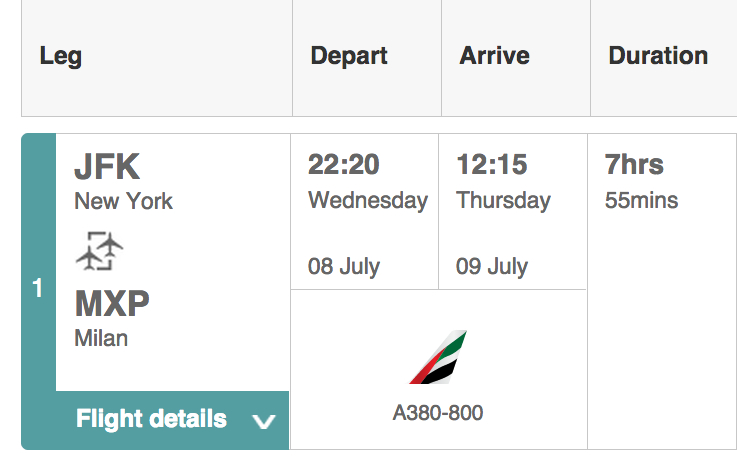Click the JFK airport code
The image size is (737, 460).
107,166
